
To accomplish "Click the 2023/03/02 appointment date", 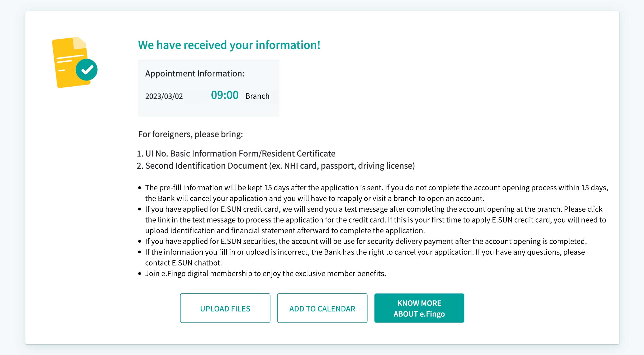I will [x=164, y=96].
